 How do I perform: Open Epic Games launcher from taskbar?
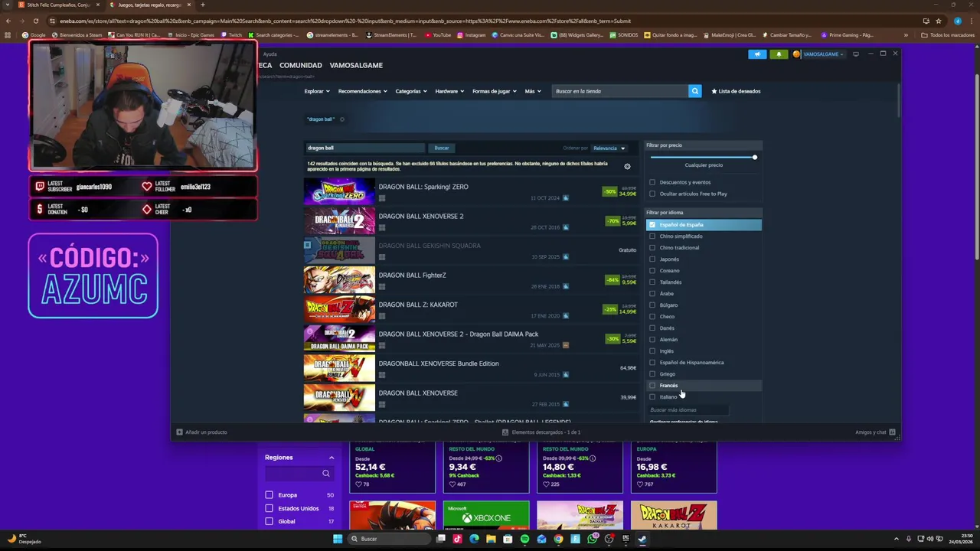click(x=626, y=539)
